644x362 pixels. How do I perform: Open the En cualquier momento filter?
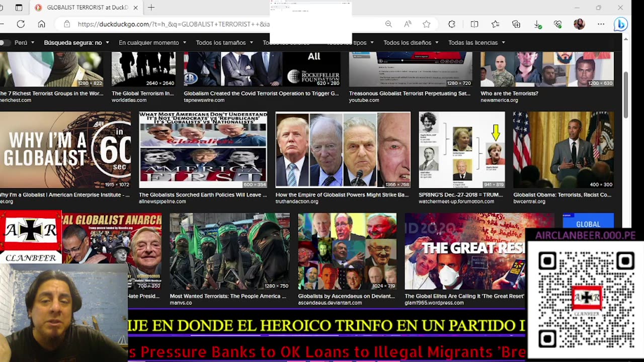click(x=152, y=43)
